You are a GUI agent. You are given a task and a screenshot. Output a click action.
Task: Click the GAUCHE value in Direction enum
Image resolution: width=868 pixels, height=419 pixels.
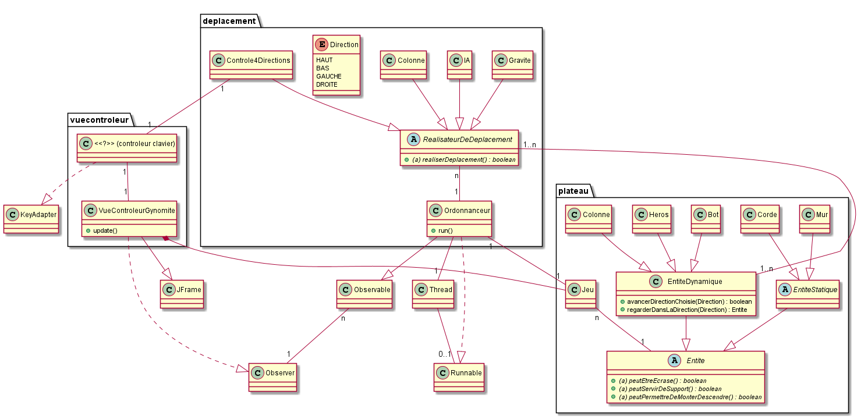[x=328, y=76]
